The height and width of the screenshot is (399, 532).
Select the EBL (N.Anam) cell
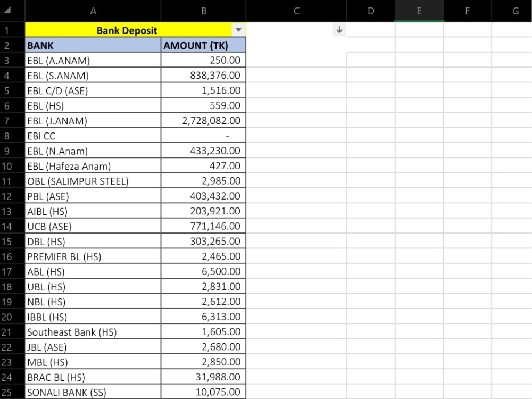click(x=93, y=151)
